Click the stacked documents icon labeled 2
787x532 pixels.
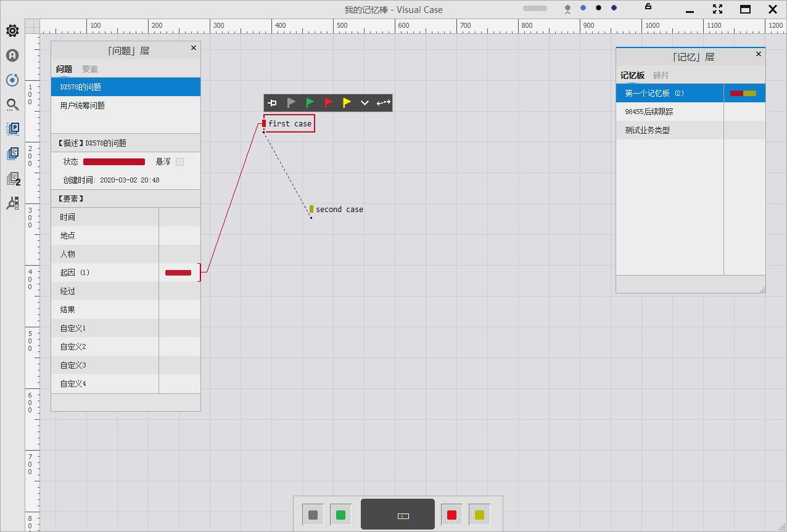point(13,179)
